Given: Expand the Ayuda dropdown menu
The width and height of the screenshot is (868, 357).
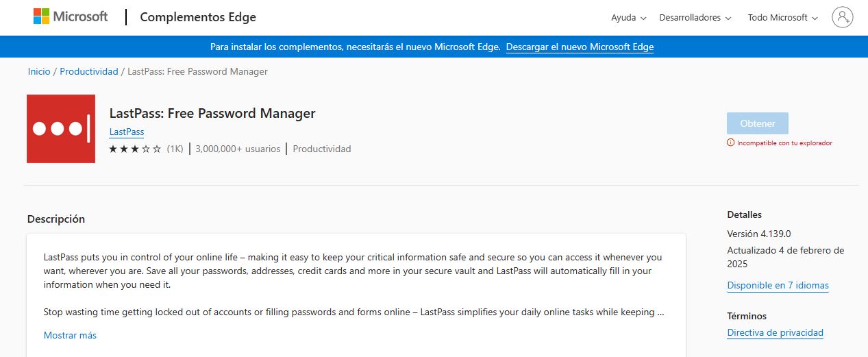Looking at the screenshot, I should (x=628, y=18).
